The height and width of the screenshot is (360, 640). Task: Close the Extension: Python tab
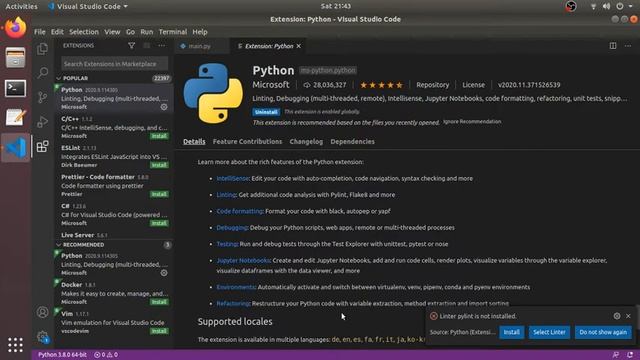point(299,46)
